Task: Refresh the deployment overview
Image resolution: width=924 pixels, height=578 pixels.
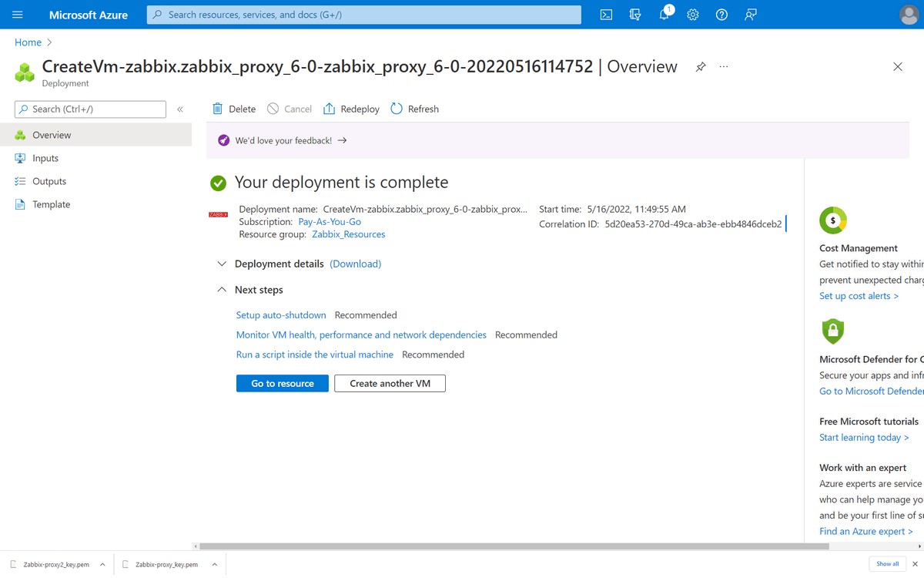Action: [x=414, y=109]
